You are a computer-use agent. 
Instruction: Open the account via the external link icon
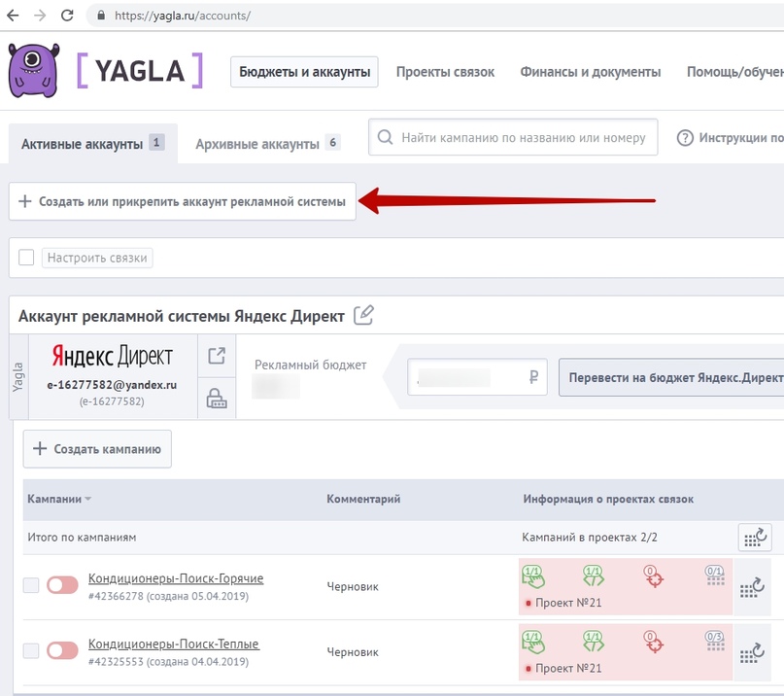click(217, 356)
